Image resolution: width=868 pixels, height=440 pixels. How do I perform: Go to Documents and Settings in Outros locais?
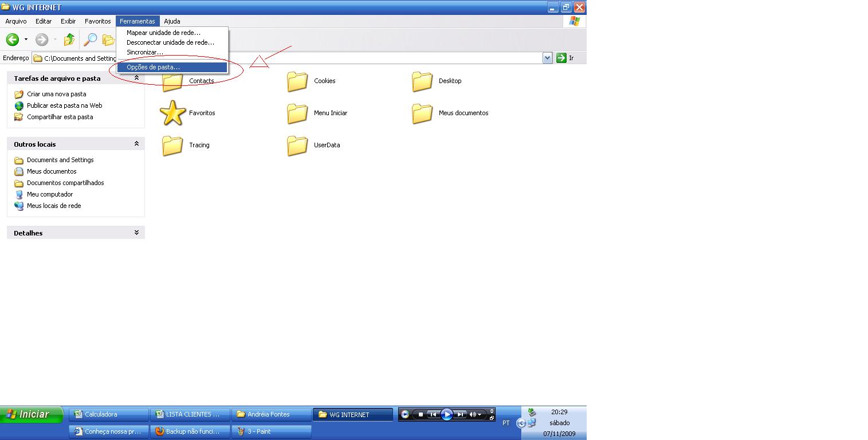coord(60,160)
